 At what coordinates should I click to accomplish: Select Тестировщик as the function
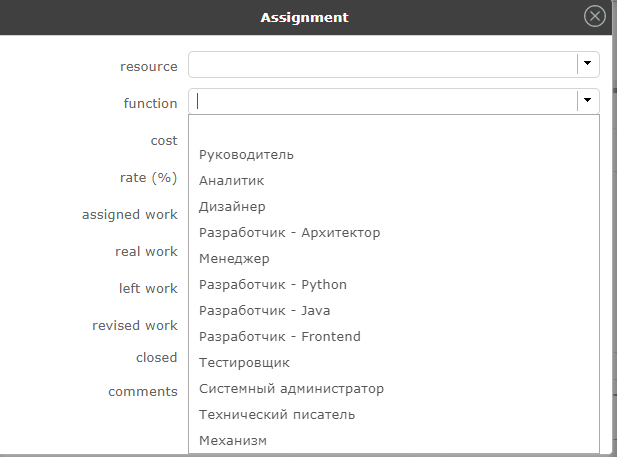point(244,363)
